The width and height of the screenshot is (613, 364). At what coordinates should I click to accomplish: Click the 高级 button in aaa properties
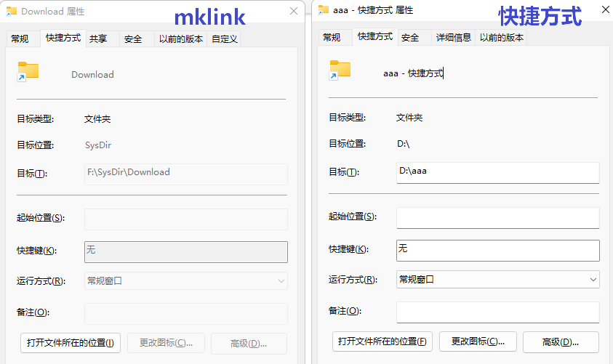tap(560, 341)
